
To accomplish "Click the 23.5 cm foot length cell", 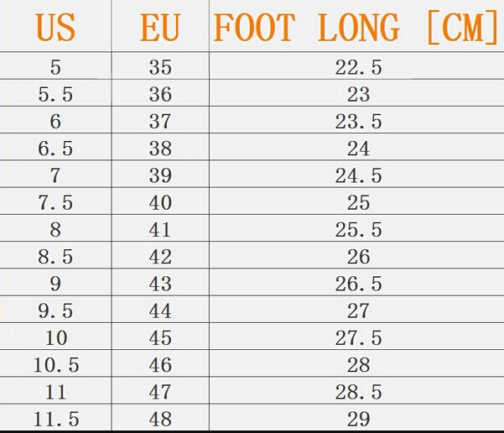I will click(x=358, y=122).
